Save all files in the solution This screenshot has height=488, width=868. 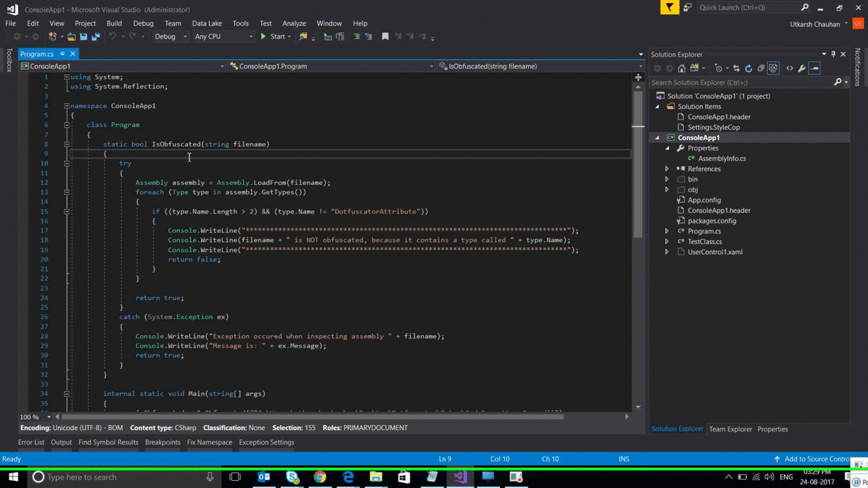point(95,36)
